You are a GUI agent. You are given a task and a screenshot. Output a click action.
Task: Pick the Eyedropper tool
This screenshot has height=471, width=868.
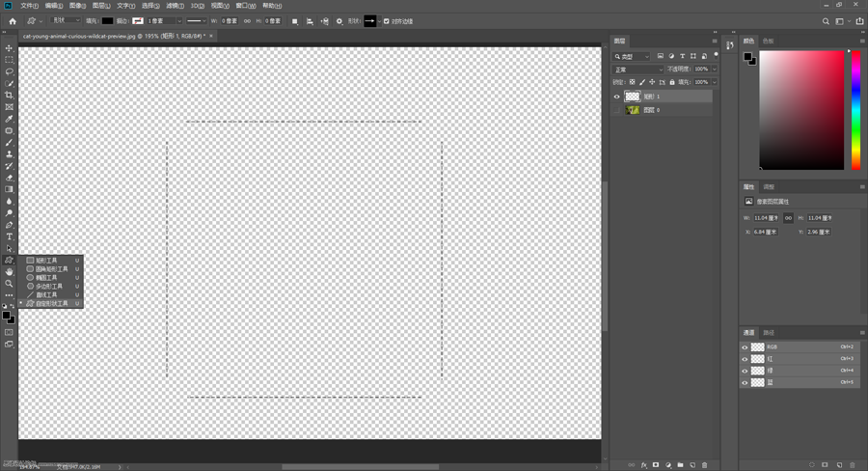[10, 119]
